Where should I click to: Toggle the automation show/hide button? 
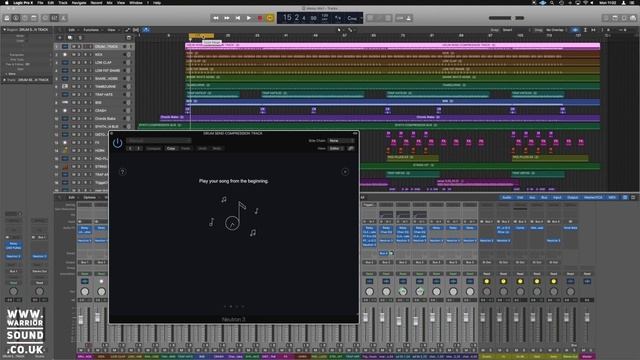coord(127,30)
